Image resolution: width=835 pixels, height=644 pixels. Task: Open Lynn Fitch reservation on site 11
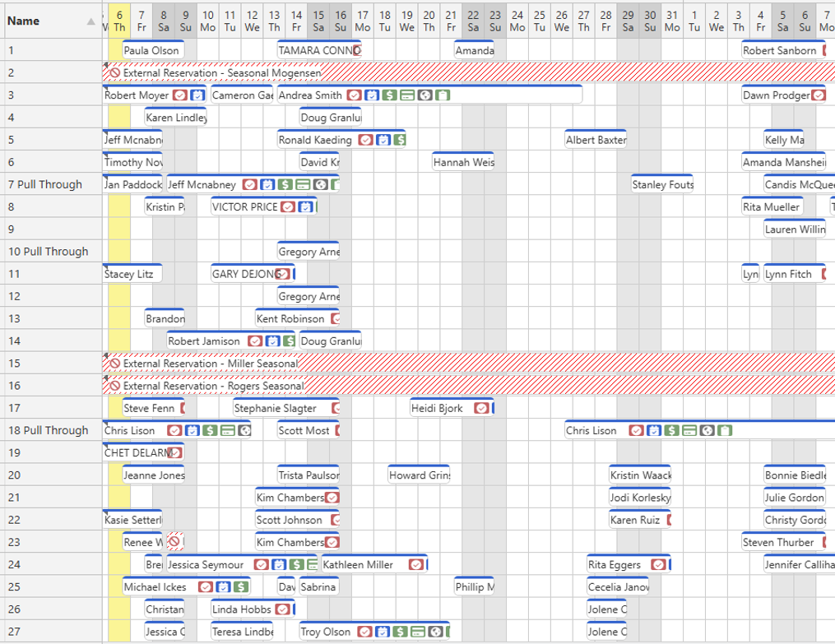click(795, 274)
